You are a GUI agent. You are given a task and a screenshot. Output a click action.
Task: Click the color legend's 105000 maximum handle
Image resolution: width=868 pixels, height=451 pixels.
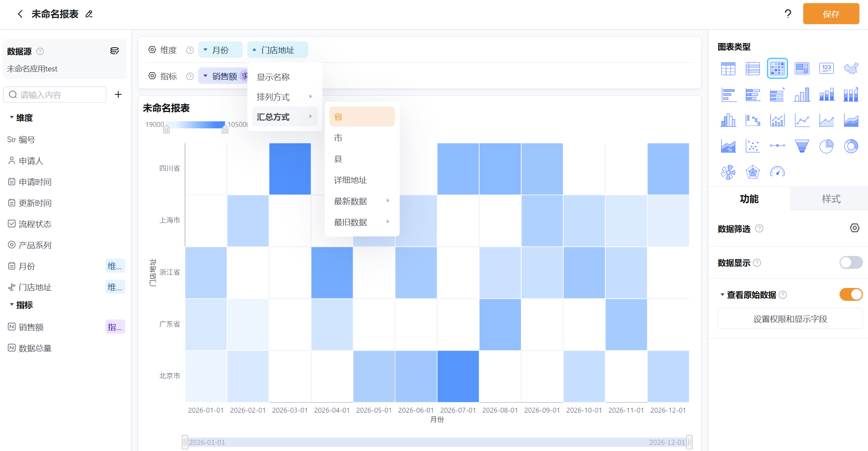225,128
